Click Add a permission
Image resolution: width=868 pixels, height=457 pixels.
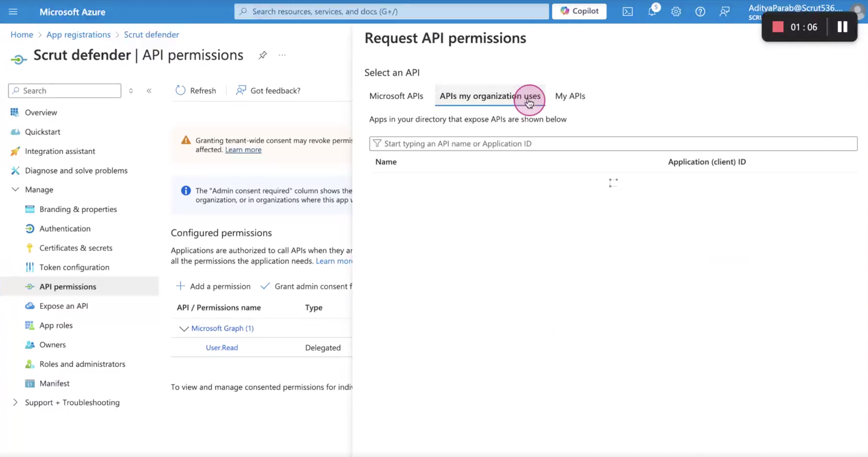point(213,286)
